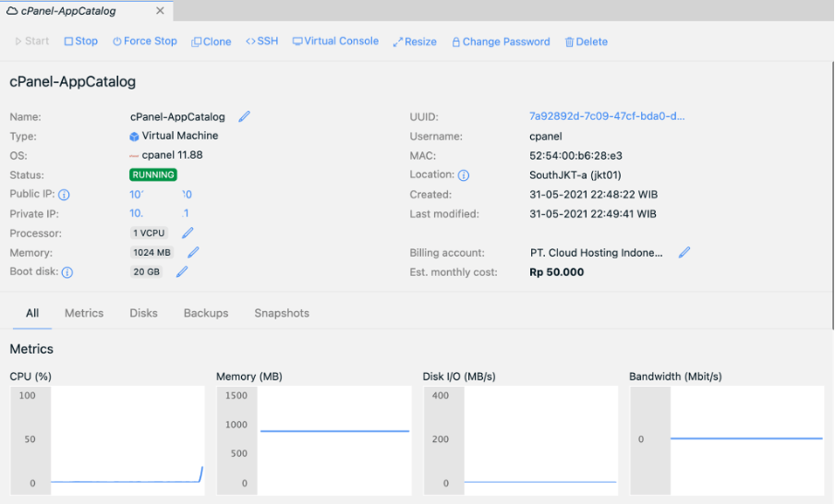This screenshot has width=835, height=504.
Task: Click the 20 GB boot disk badge
Action: [147, 271]
